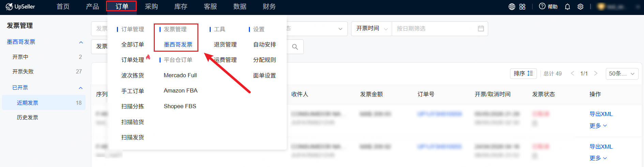
Task: Open the status filter dropdown arrow
Action: click(340, 29)
